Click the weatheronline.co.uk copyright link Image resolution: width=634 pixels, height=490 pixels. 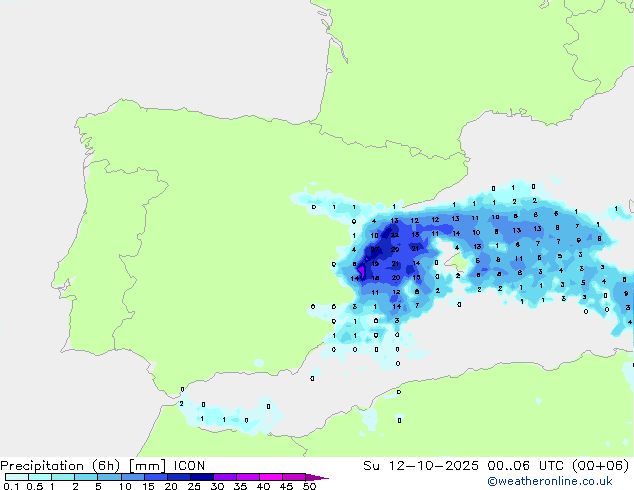(x=550, y=481)
